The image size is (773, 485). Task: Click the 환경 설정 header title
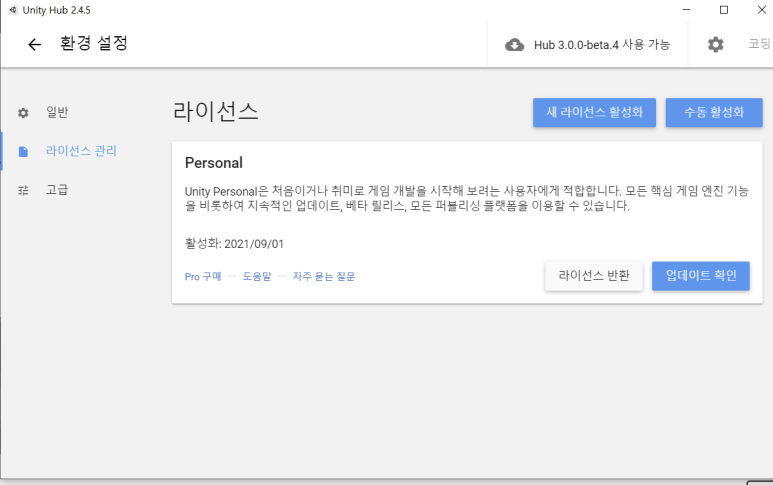pos(94,43)
